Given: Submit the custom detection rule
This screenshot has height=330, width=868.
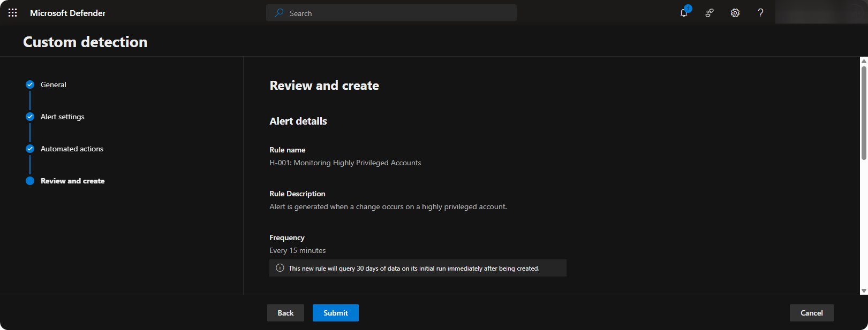Looking at the screenshot, I should point(335,313).
